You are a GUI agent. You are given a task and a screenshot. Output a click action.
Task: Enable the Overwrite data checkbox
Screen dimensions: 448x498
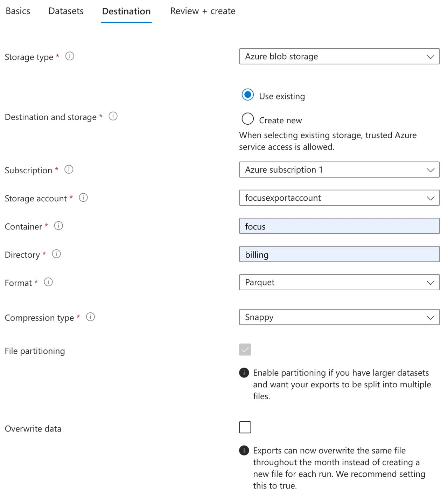245,427
